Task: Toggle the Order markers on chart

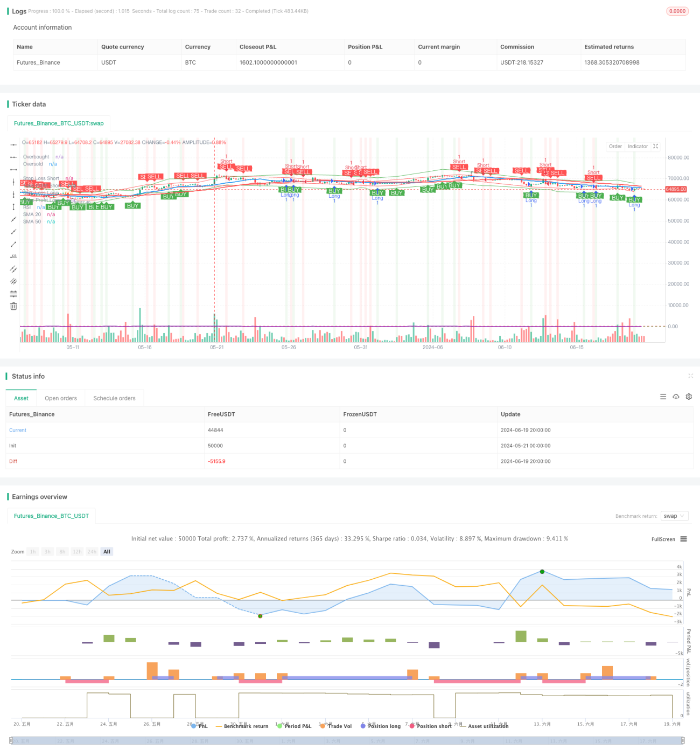Action: [615, 146]
